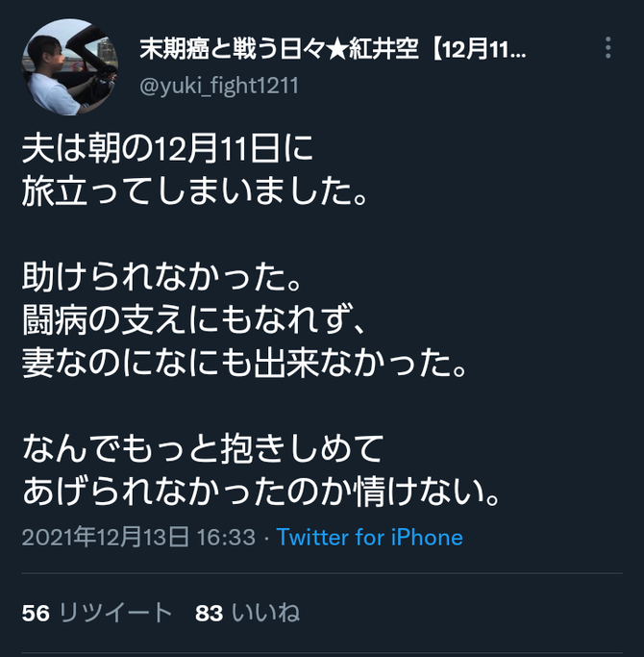Select the 2021年12月13日 16:33 timestamp

click(x=138, y=537)
